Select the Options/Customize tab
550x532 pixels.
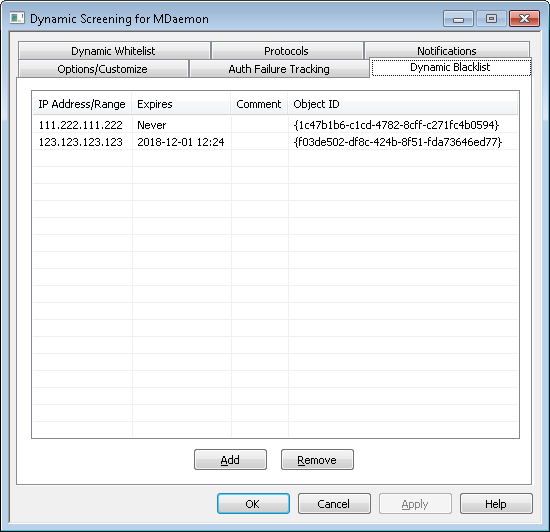tap(103, 69)
